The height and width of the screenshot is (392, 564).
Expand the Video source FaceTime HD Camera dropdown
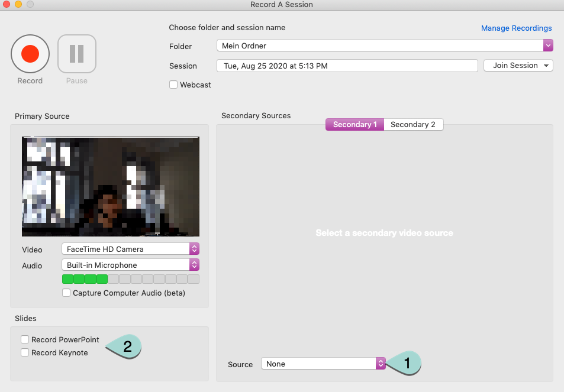coord(130,249)
